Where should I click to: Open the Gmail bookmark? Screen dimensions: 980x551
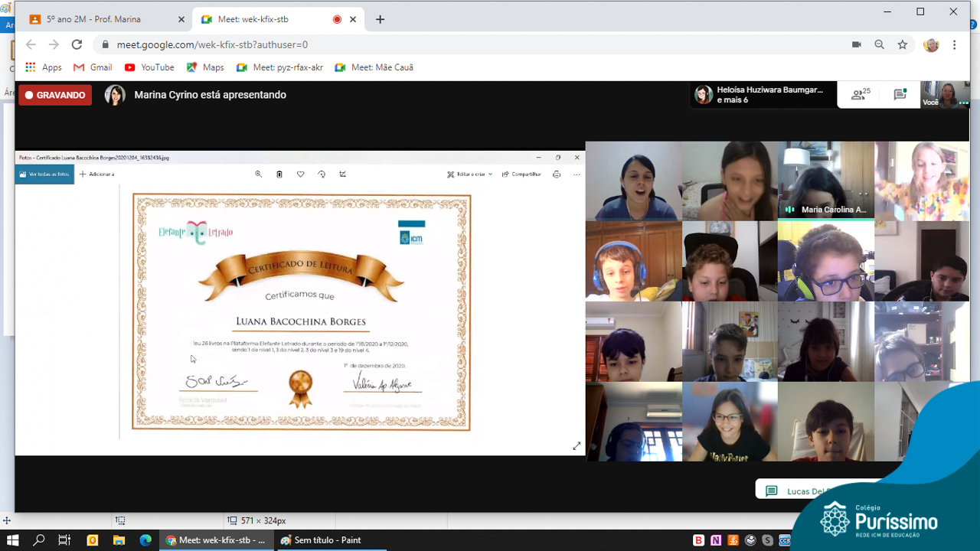coord(93,67)
